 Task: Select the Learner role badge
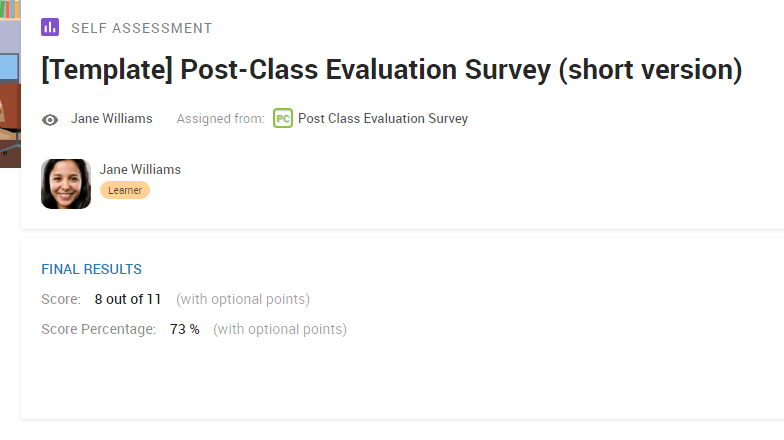coord(125,190)
